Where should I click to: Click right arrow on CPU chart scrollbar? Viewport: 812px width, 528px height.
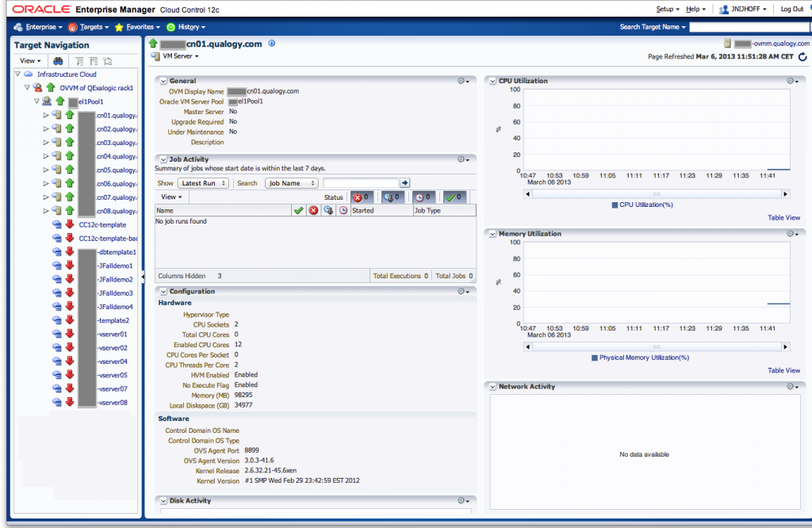pyautogui.click(x=785, y=194)
